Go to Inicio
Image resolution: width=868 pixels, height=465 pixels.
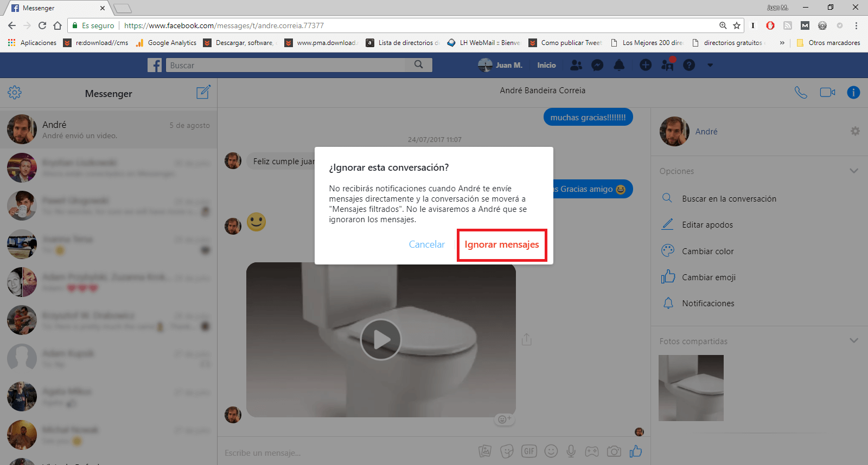point(546,65)
